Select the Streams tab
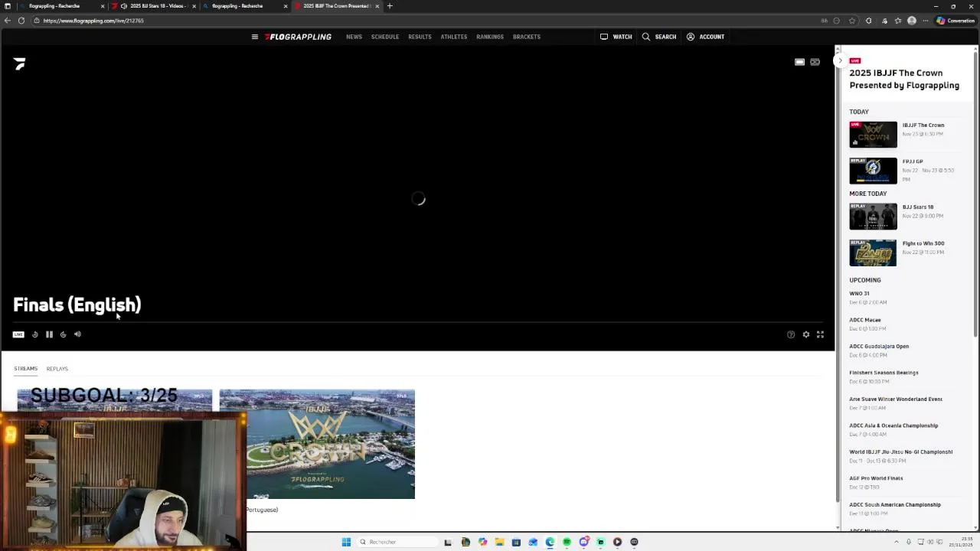The height and width of the screenshot is (551, 980). [25, 369]
